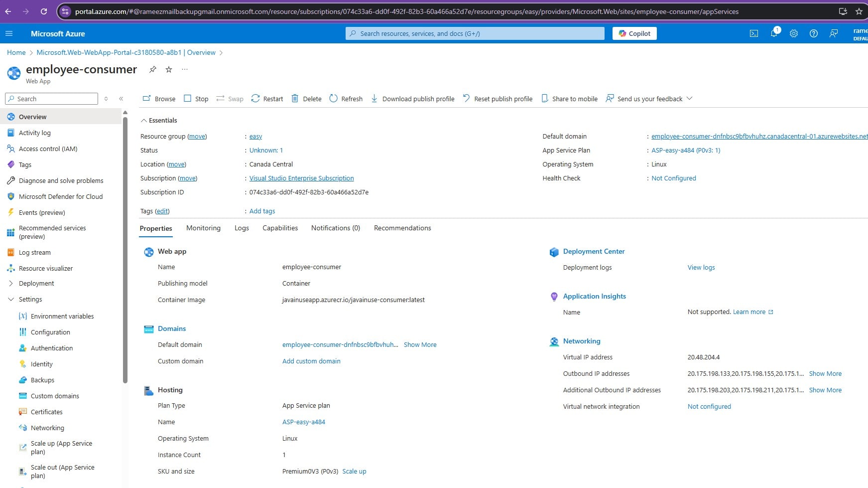Screen dimensions: 868x488
Task: Switch to the Monitoring tab
Action: [203, 228]
